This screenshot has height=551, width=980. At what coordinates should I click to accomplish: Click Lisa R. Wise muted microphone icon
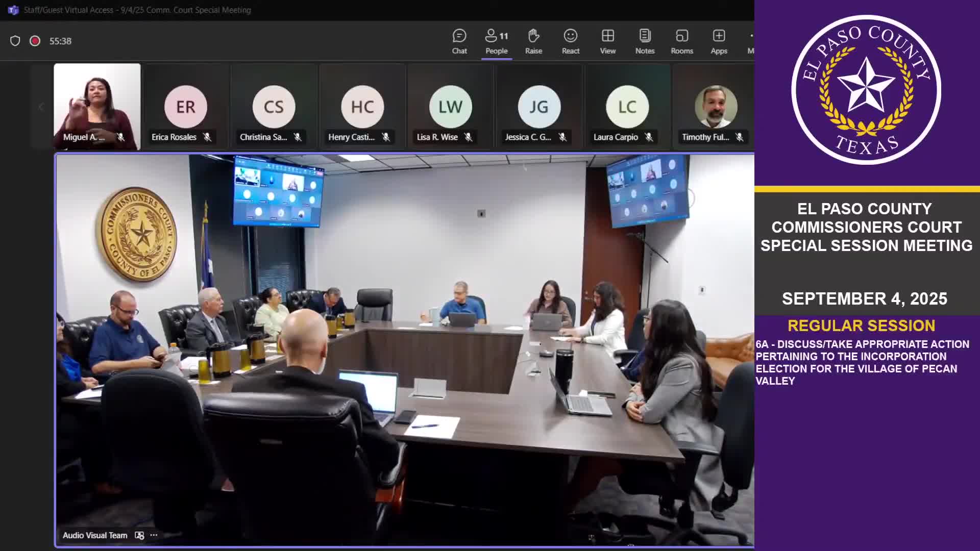468,137
